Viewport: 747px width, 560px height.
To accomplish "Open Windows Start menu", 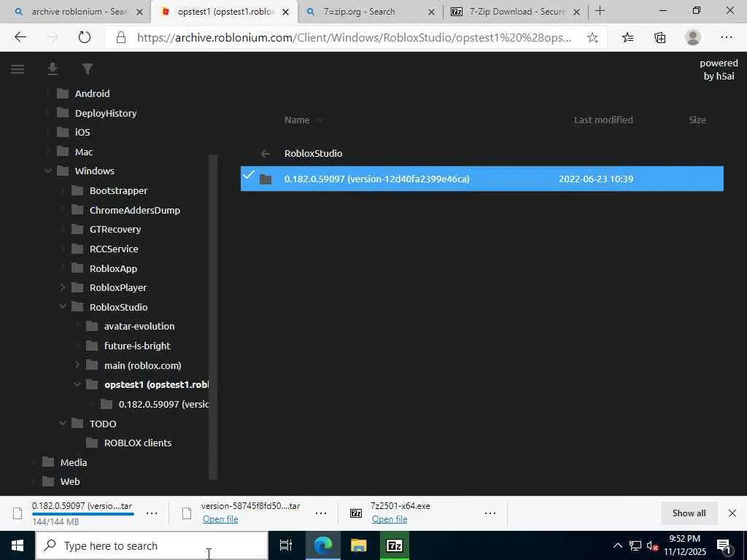I will (x=18, y=545).
